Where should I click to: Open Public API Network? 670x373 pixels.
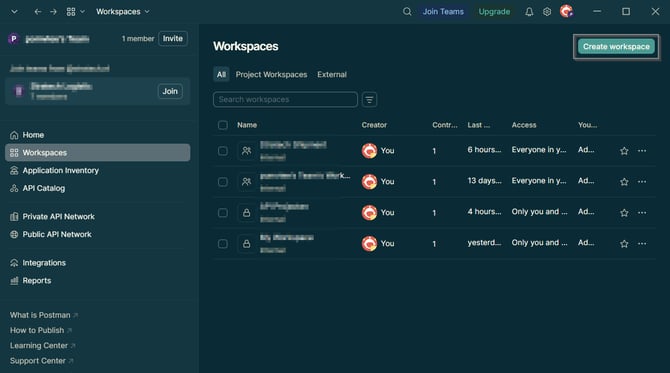click(x=97, y=234)
